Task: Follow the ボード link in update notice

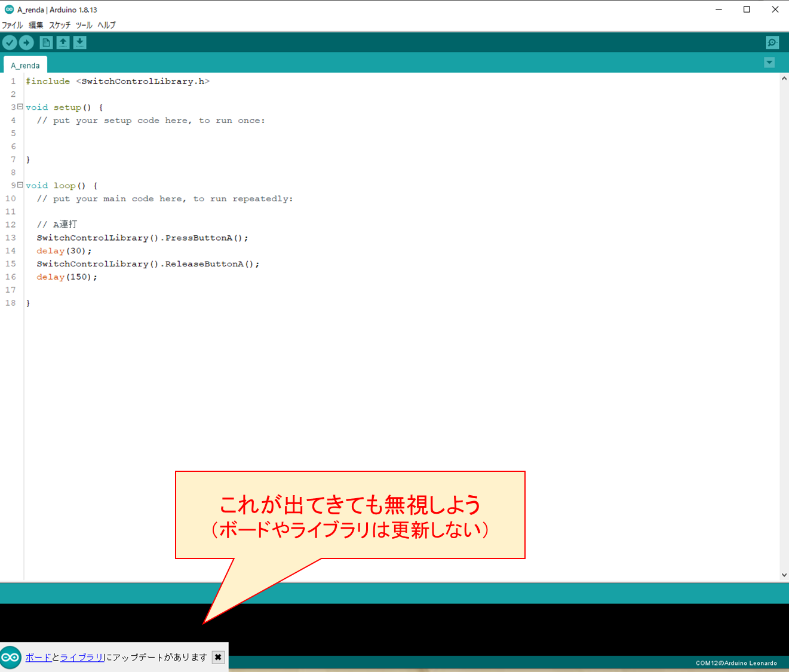Action: 38,657
